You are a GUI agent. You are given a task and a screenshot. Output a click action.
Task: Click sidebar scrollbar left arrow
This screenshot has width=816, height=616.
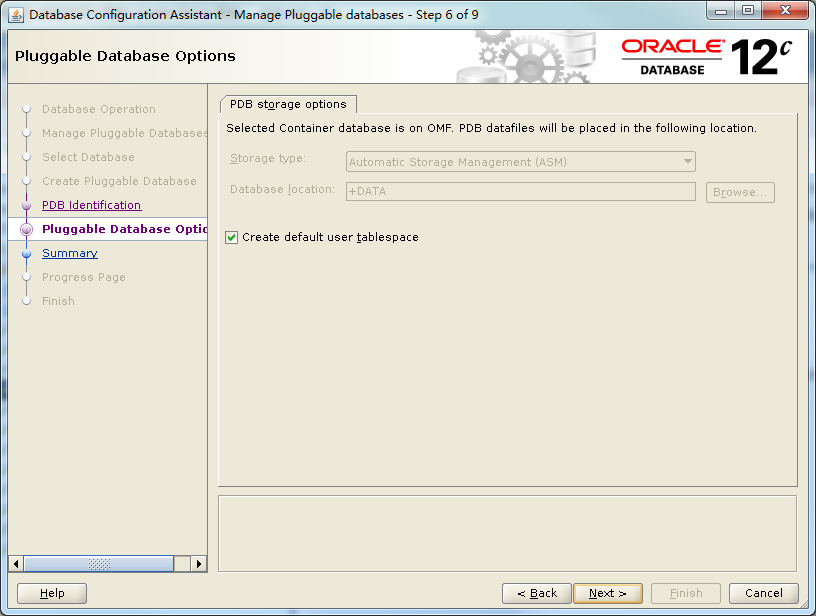[16, 563]
